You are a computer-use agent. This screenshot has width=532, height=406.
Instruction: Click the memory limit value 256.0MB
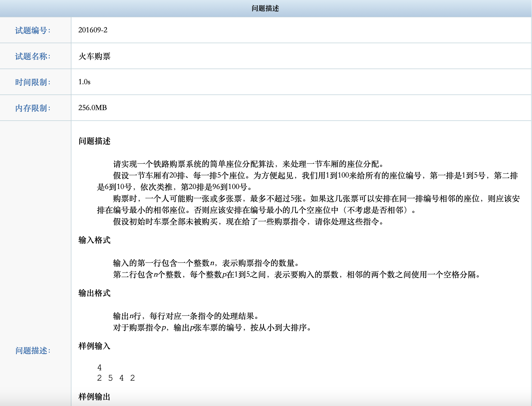coord(92,108)
